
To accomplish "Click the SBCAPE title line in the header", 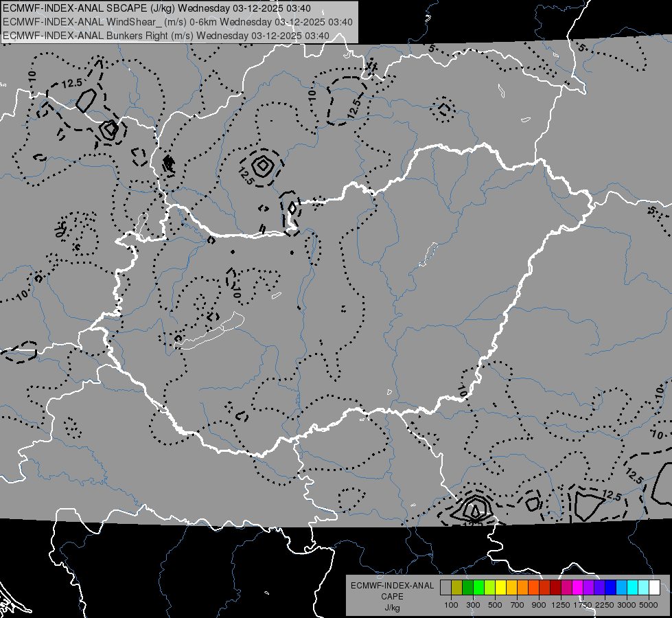I will tap(157, 8).
